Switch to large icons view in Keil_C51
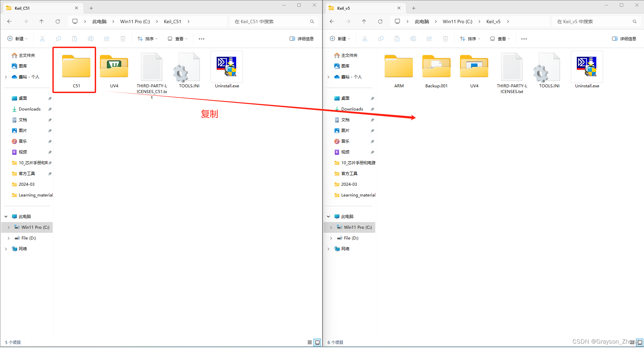The width and height of the screenshot is (644, 348). pyautogui.click(x=317, y=342)
